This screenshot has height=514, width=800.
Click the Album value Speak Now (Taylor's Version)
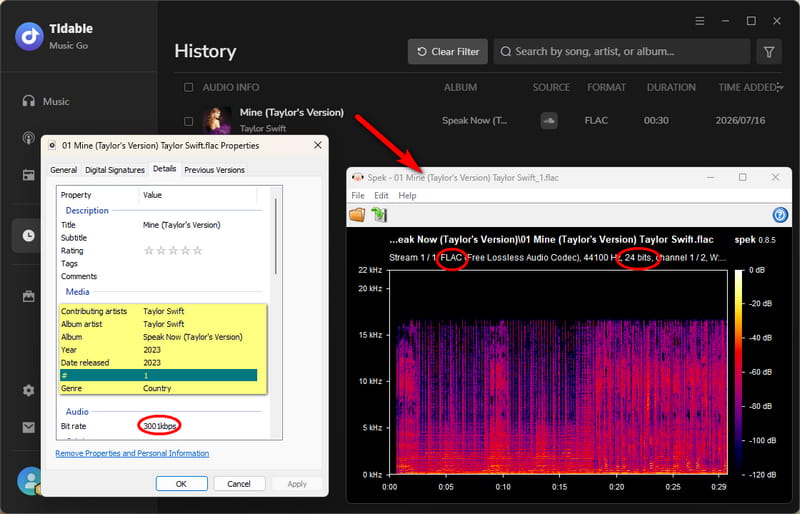tap(193, 337)
